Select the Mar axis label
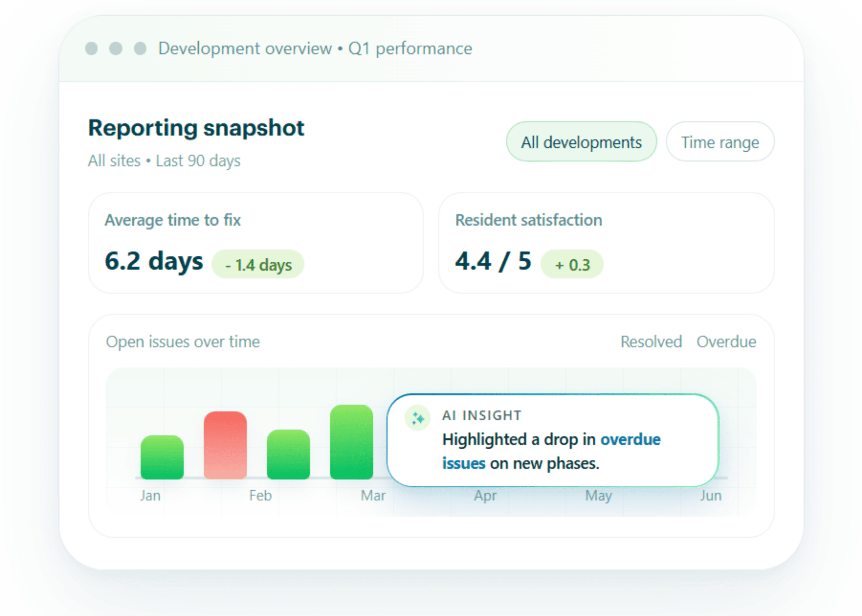The image size is (862, 616). coord(373,495)
